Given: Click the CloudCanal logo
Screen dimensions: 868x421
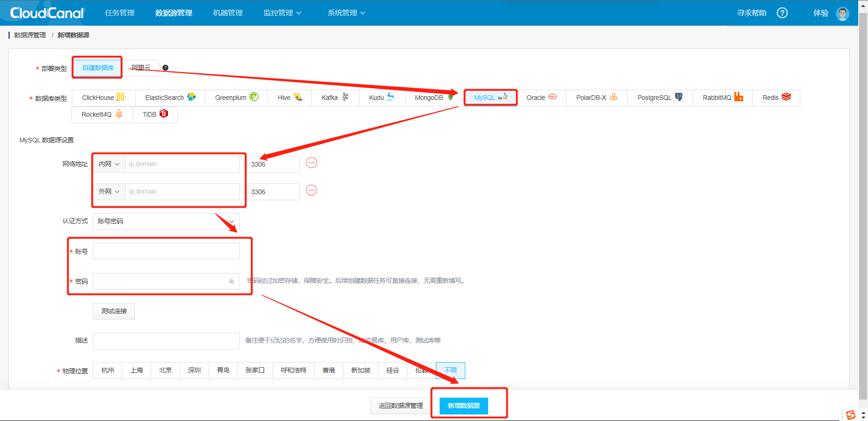Looking at the screenshot, I should click(x=47, y=13).
